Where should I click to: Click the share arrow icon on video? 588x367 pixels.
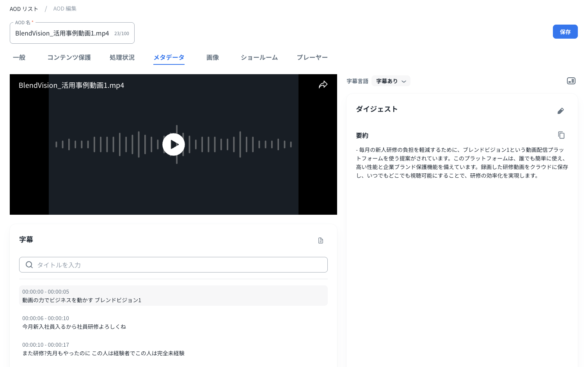pyautogui.click(x=323, y=85)
